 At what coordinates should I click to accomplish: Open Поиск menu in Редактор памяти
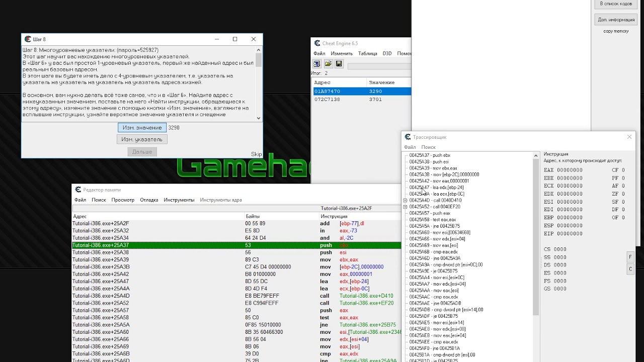click(x=99, y=200)
